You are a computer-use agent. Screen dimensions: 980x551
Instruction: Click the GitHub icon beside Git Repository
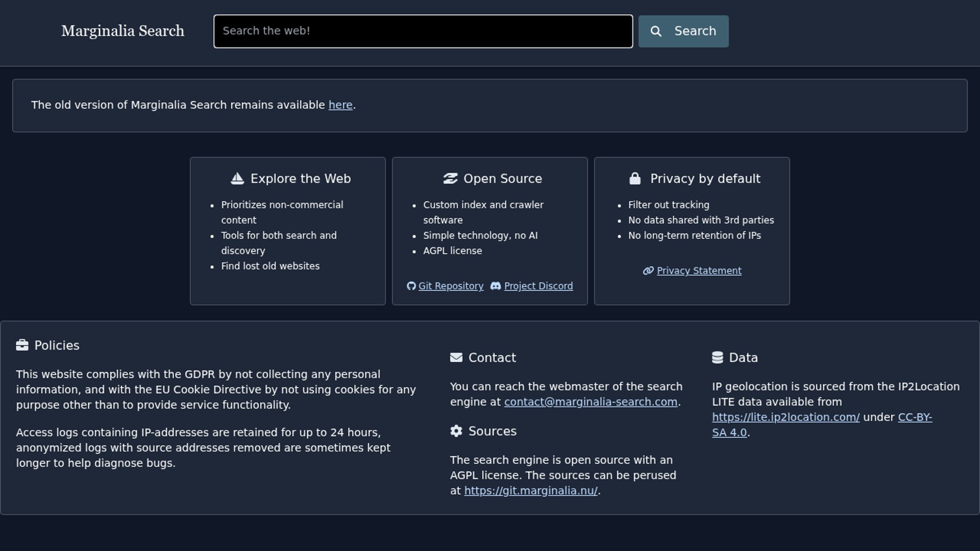pos(411,286)
